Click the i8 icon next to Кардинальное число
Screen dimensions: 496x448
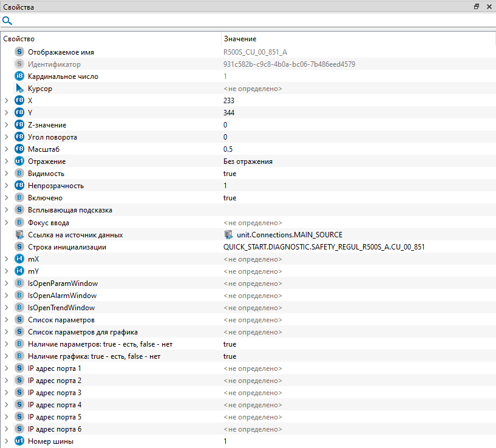tap(19, 76)
